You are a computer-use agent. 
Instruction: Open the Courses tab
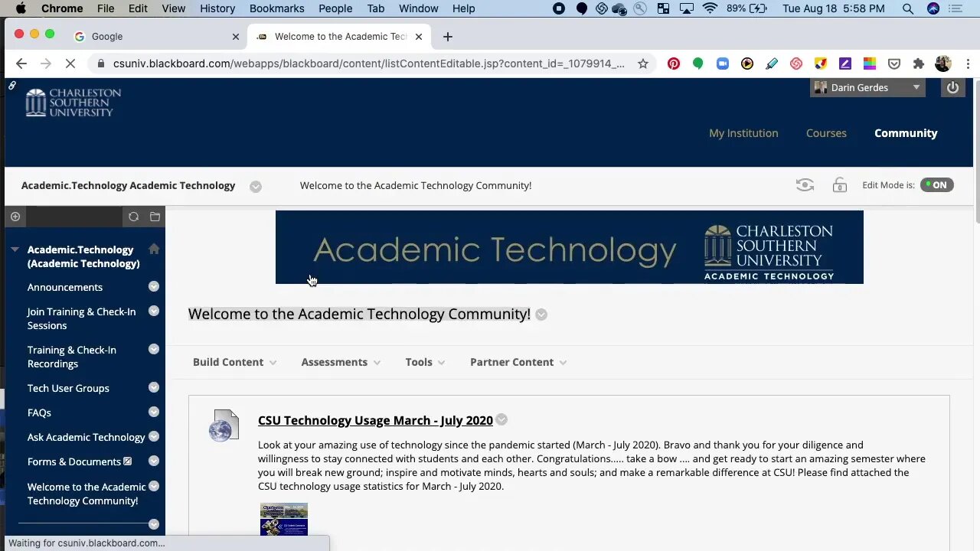pos(826,133)
